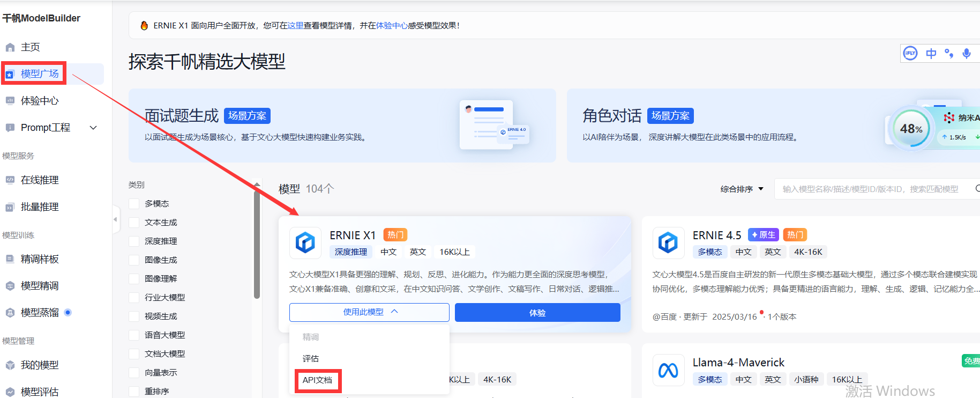The image size is (980, 398).
Task: Click the flame icon in the announcement bar
Action: (x=144, y=25)
